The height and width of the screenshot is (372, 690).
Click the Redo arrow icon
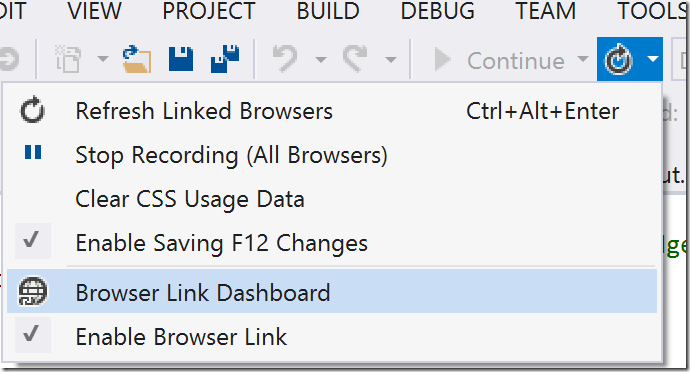pyautogui.click(x=355, y=59)
